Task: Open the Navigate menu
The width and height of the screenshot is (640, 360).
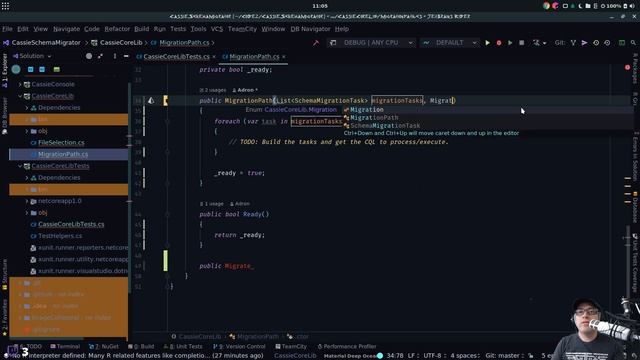Action: [66, 29]
